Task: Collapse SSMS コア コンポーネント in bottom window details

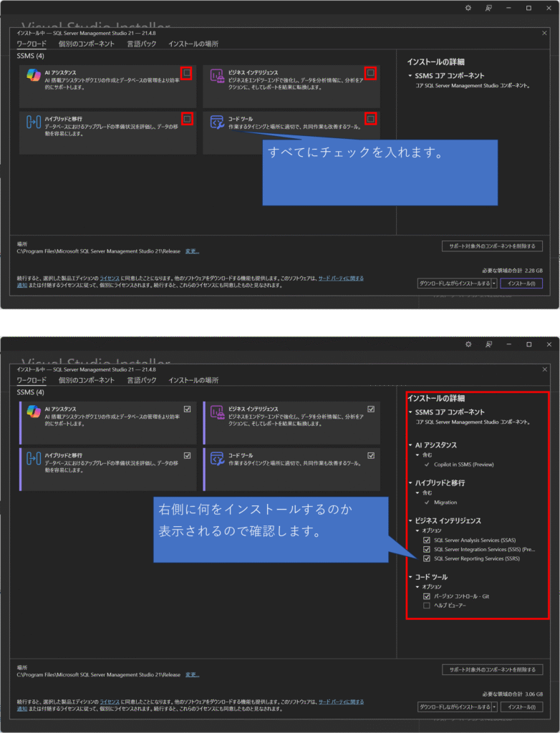Action: click(x=410, y=412)
